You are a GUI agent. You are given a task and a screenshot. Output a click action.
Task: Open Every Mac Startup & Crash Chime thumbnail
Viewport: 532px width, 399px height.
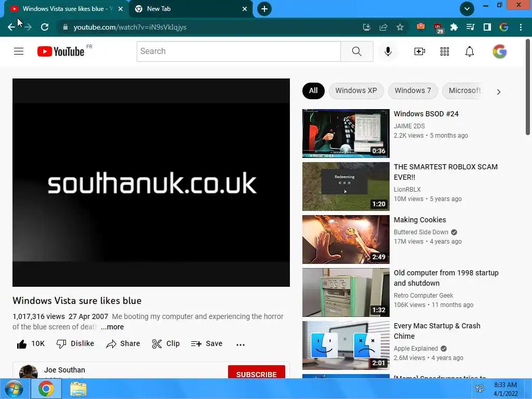[345, 345]
